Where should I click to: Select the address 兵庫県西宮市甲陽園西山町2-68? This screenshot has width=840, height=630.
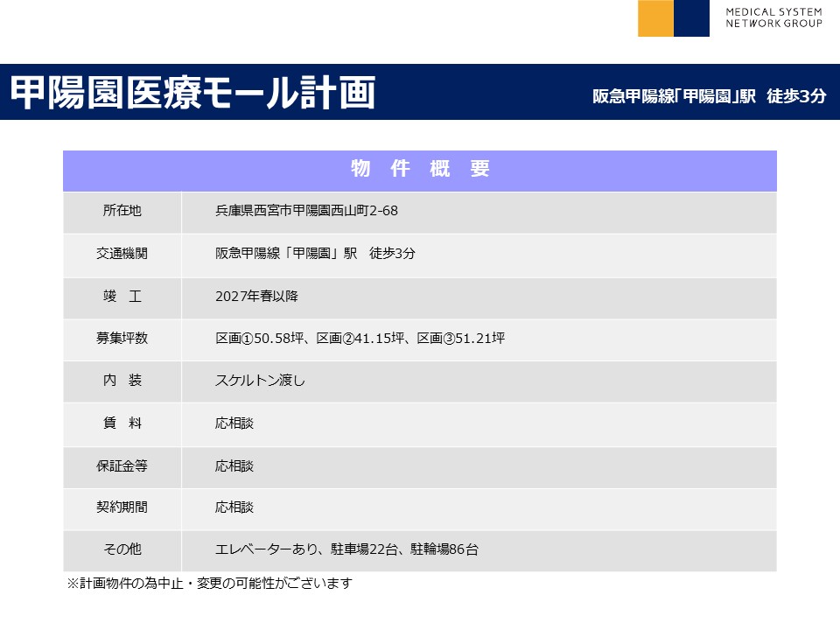coord(306,211)
